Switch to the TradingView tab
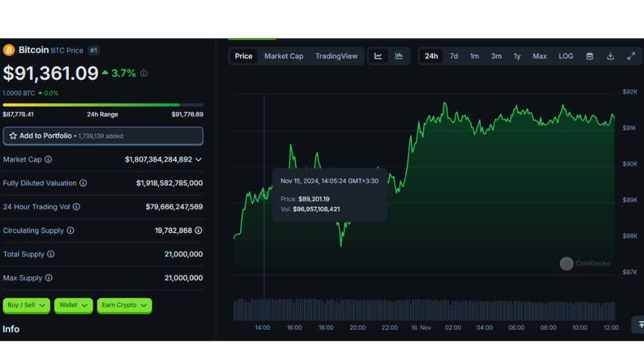Screen dimensions: 644x362 336,56
